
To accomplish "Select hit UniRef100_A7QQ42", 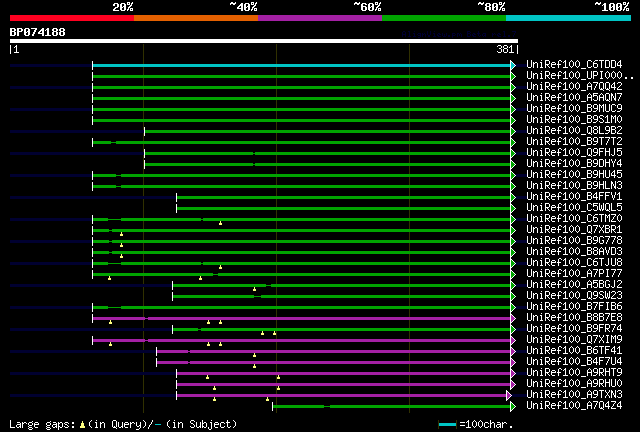I will (x=574, y=87).
